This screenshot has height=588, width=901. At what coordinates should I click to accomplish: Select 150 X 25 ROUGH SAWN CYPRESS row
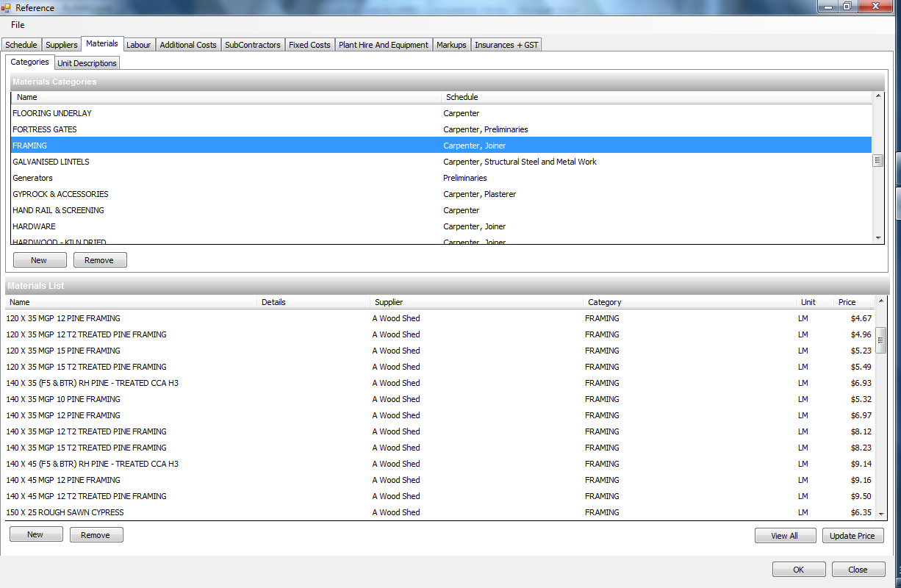[65, 512]
